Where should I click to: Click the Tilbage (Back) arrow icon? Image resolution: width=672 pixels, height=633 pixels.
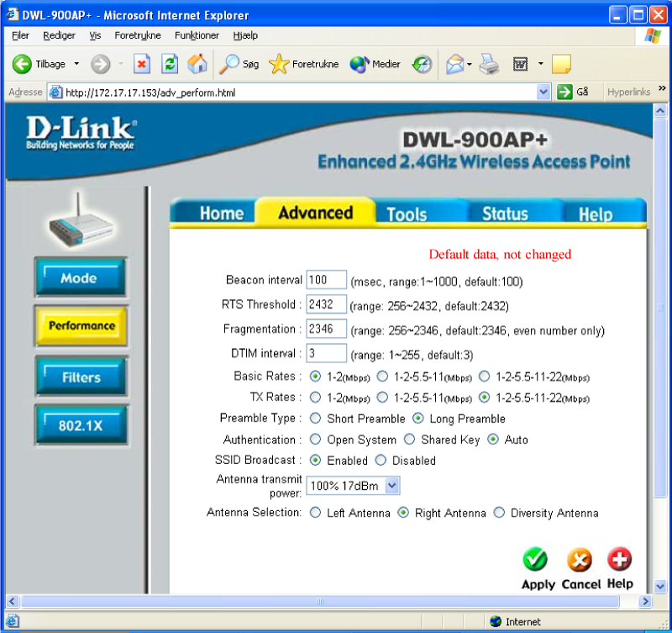click(x=22, y=65)
